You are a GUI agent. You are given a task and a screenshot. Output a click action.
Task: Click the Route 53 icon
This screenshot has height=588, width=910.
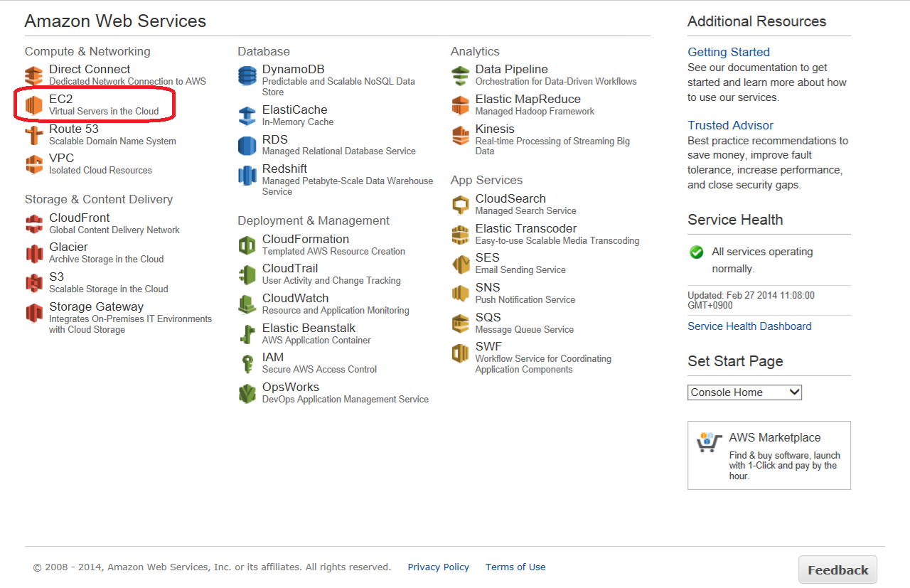(x=34, y=135)
